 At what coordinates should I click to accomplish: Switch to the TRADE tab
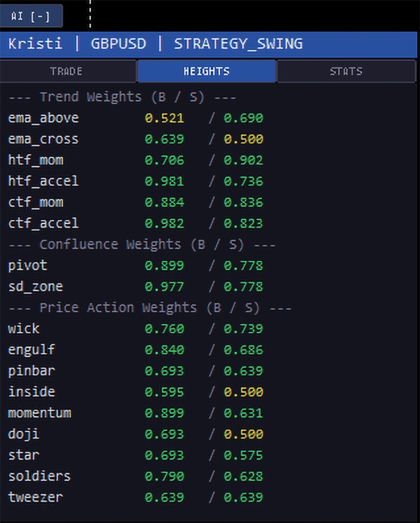click(68, 71)
